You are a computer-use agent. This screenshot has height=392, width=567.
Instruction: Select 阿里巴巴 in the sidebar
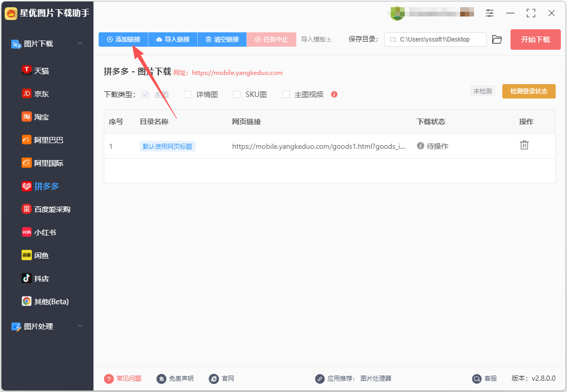pos(48,140)
